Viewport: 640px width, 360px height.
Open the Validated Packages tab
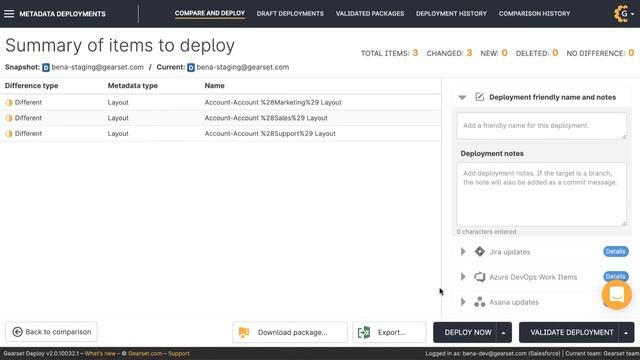click(370, 13)
